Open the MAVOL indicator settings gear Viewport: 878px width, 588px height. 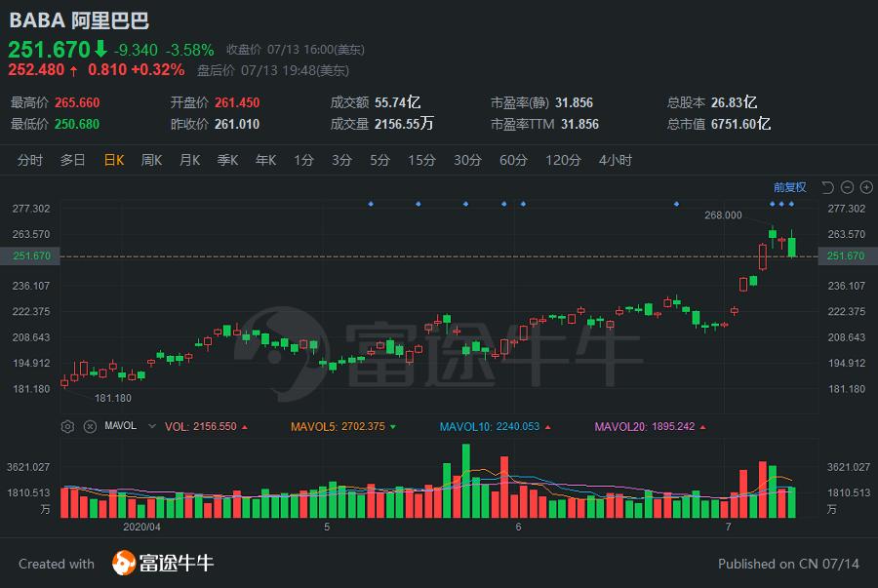click(67, 427)
